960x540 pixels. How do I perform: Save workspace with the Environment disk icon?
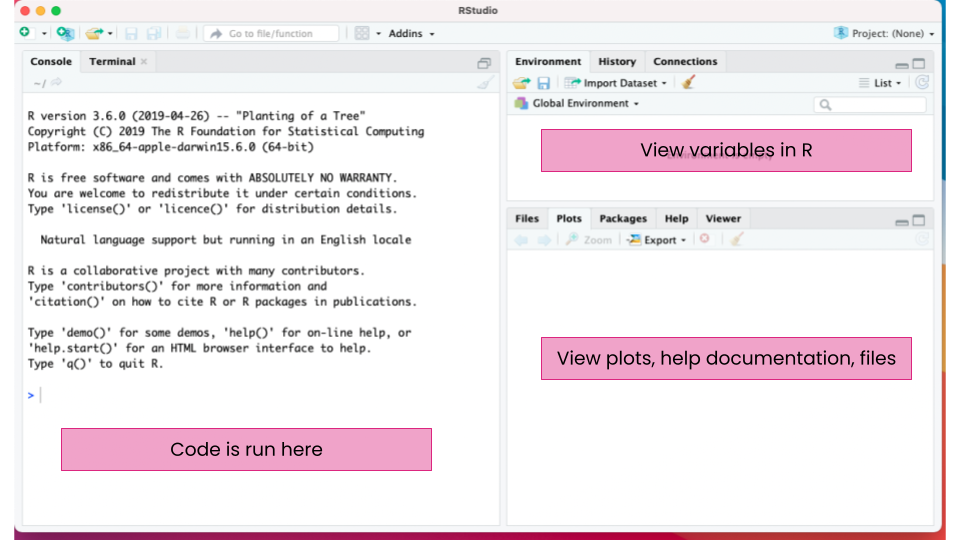[544, 83]
